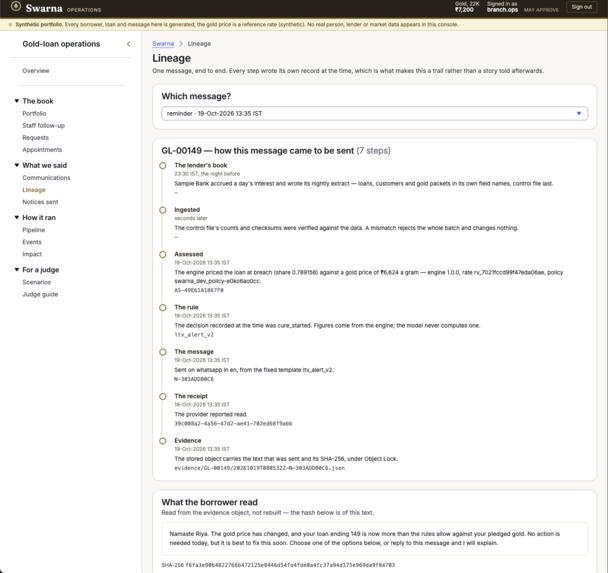The height and width of the screenshot is (573, 608).
Task: Open the Judge guide
Action: pyautogui.click(x=40, y=294)
